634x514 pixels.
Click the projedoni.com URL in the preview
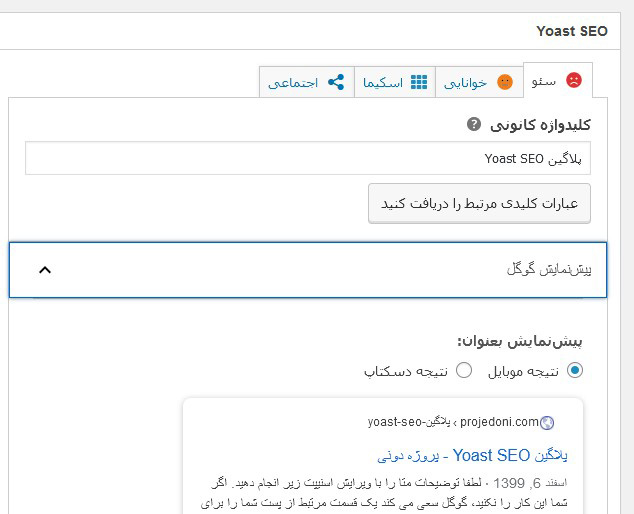coord(499,422)
